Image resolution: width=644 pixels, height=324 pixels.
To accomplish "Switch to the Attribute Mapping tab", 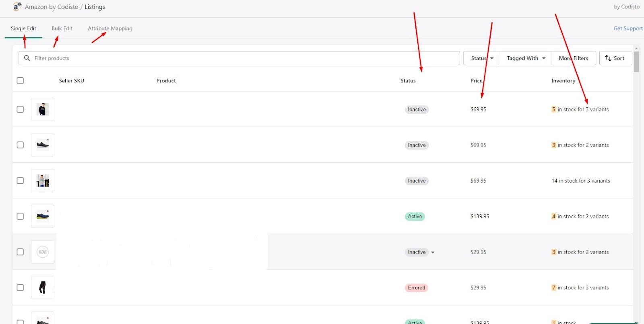I will pos(110,29).
